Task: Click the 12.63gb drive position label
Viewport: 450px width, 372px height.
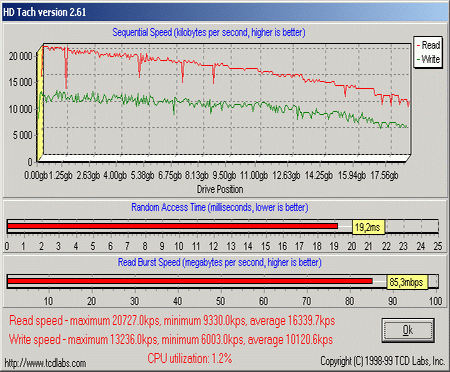Action: tap(286, 175)
